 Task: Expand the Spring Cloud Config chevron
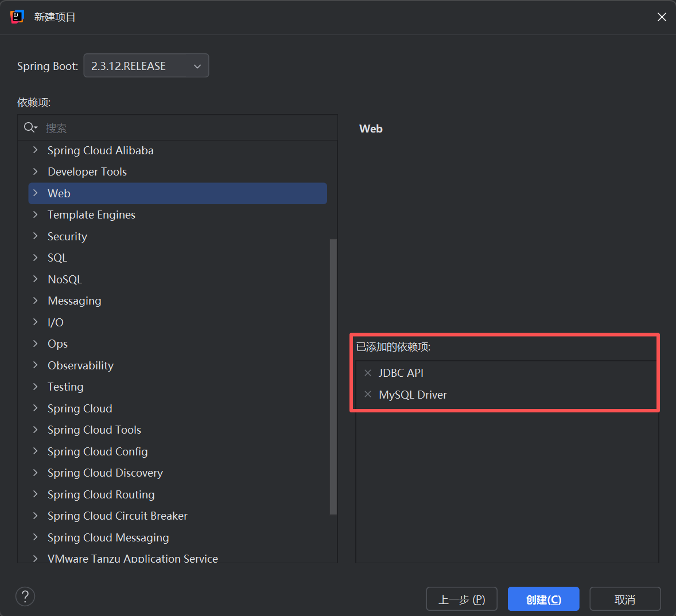36,451
